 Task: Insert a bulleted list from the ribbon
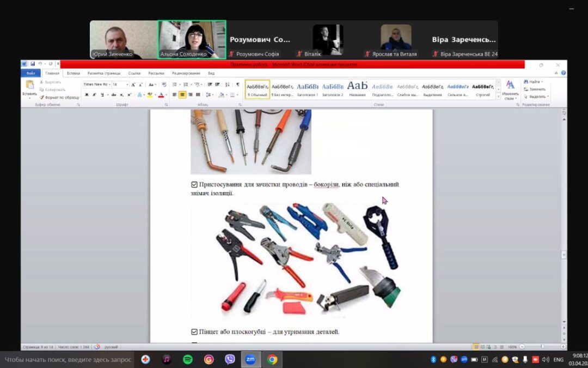point(175,85)
